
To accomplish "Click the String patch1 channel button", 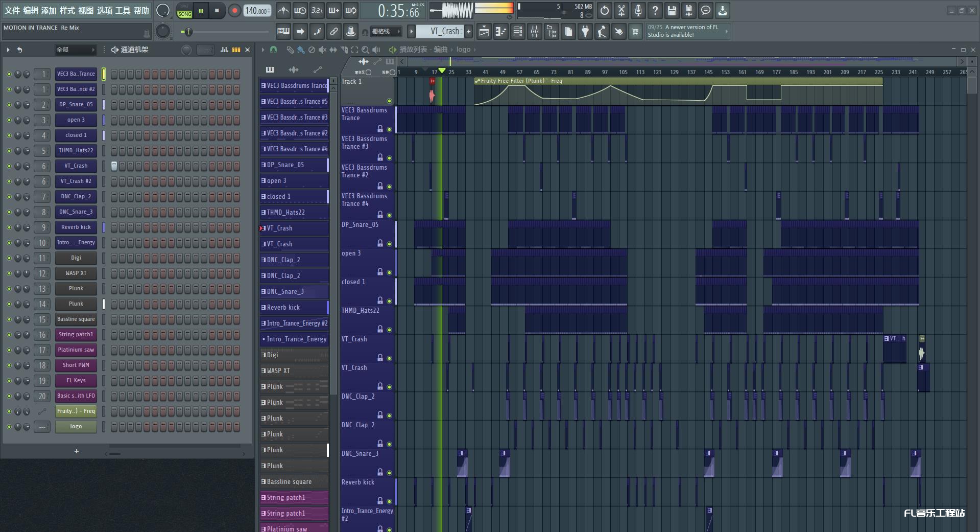I will (76, 335).
